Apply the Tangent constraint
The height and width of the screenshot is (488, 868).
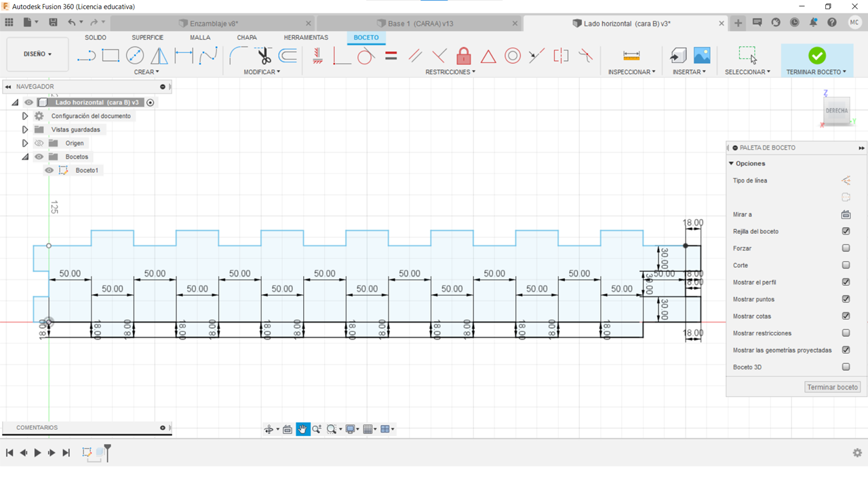pos(366,56)
